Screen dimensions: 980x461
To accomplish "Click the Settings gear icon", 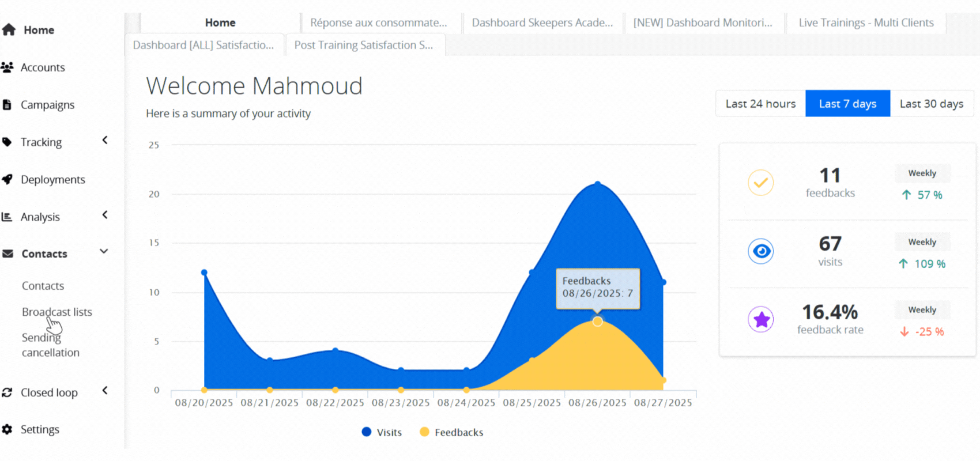I will [x=7, y=429].
